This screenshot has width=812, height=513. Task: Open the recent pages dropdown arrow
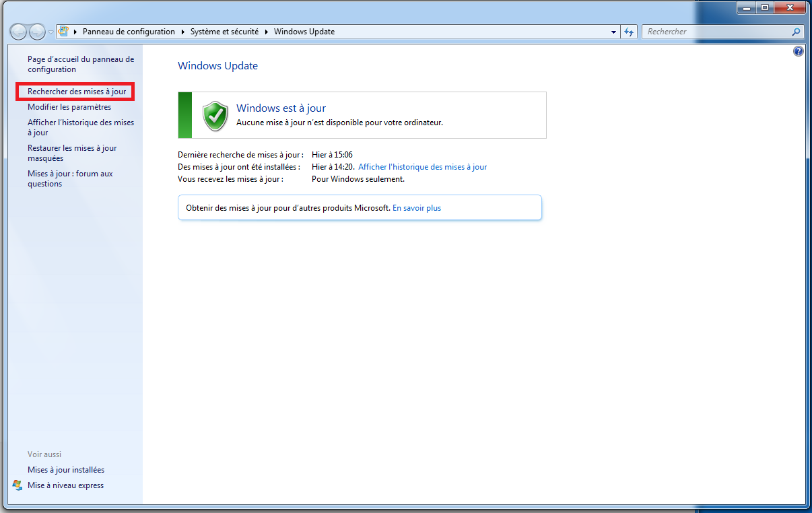point(51,32)
